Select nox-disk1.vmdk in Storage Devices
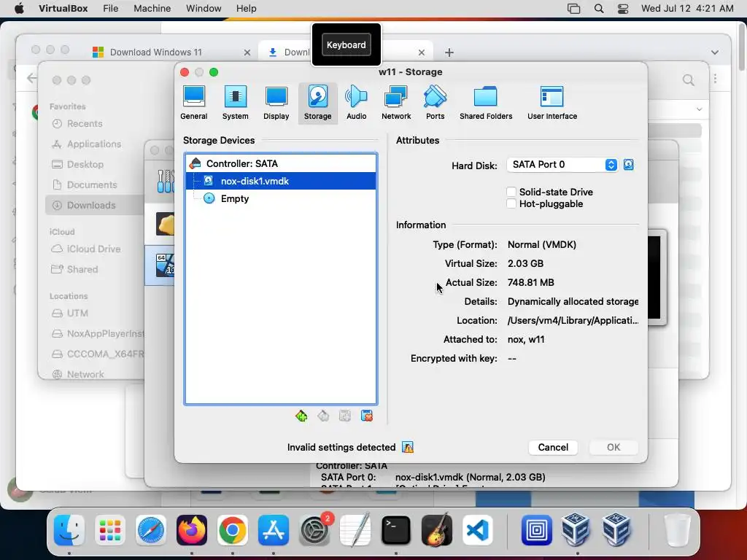 pos(281,181)
